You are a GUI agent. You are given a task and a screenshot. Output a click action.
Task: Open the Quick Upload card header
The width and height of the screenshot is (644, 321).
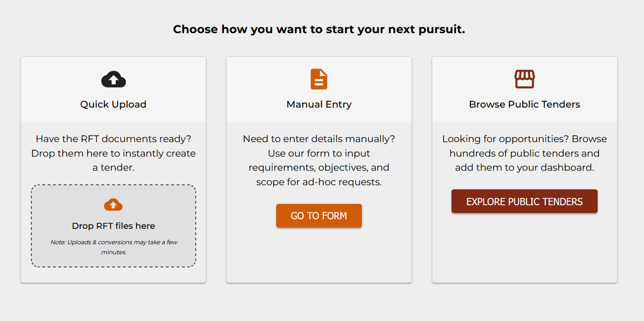[x=113, y=89]
